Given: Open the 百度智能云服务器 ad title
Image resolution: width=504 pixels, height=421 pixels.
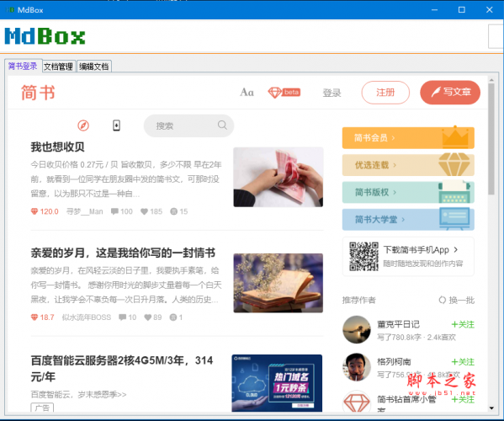Looking at the screenshot, I should (121, 368).
